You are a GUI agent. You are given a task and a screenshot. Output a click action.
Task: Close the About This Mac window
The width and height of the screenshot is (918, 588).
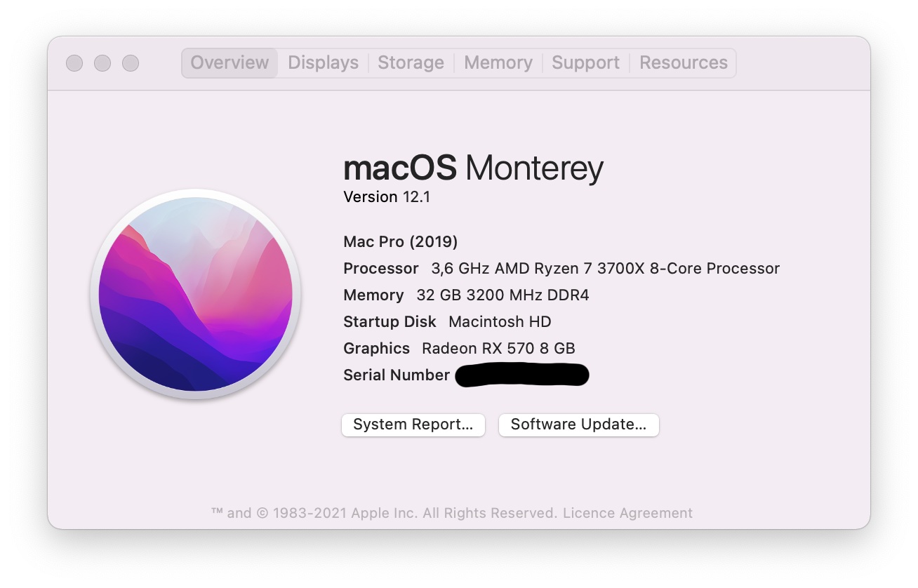pos(74,63)
